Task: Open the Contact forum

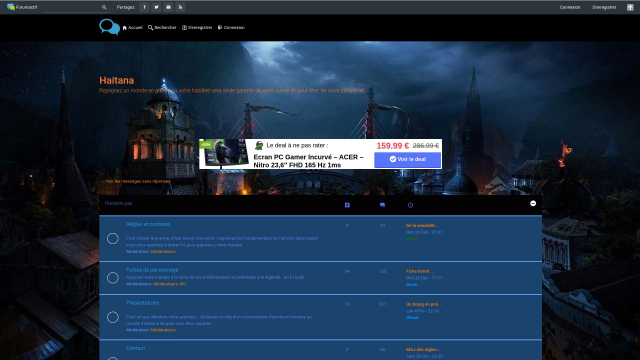Action: pos(136,348)
